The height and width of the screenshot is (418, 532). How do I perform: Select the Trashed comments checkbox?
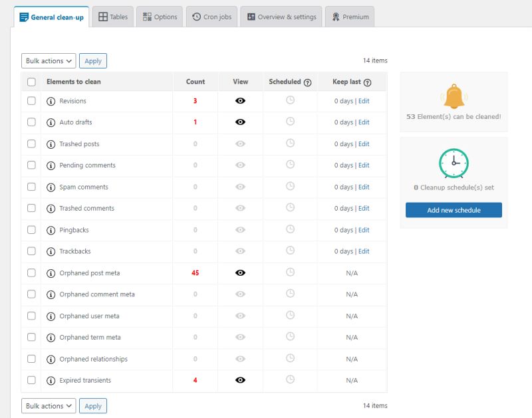click(x=31, y=208)
